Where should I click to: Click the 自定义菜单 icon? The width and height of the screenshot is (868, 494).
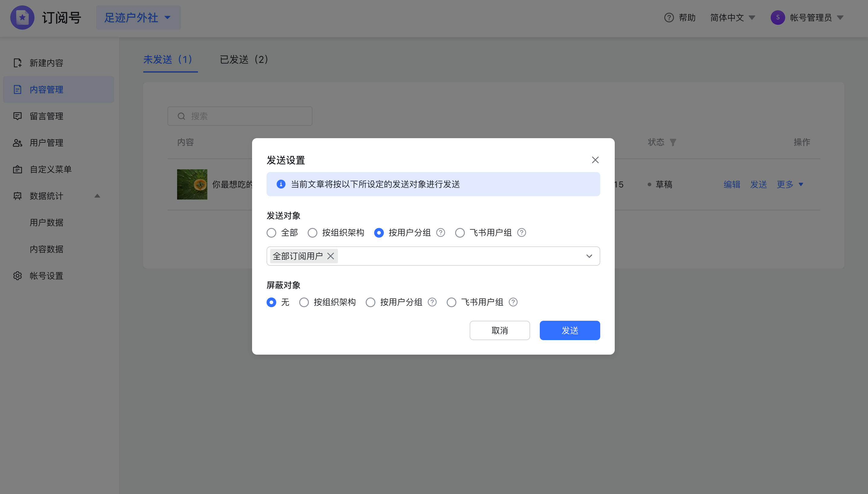(17, 169)
